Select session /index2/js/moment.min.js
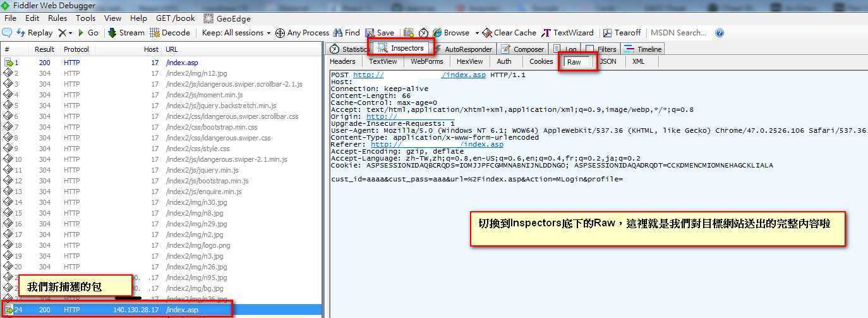The width and height of the screenshot is (868, 318). tap(162, 95)
